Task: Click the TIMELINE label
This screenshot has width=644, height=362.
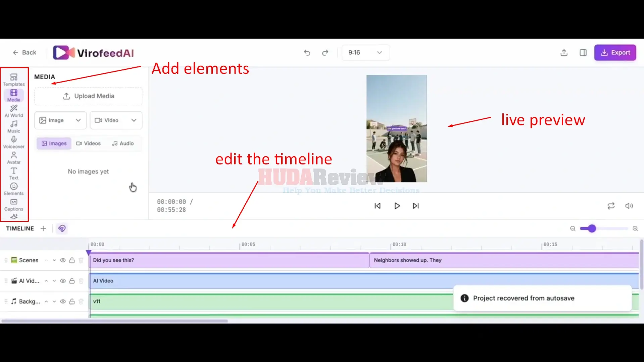Action: 20,228
